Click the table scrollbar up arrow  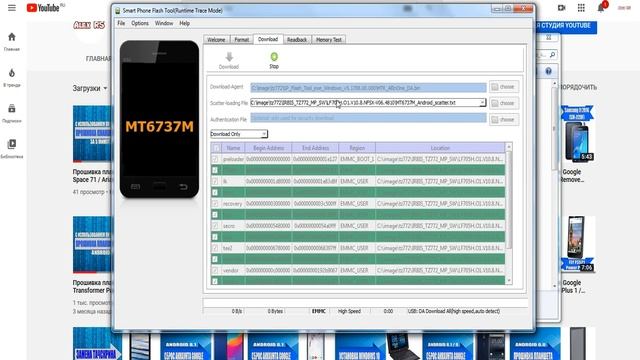click(x=509, y=147)
